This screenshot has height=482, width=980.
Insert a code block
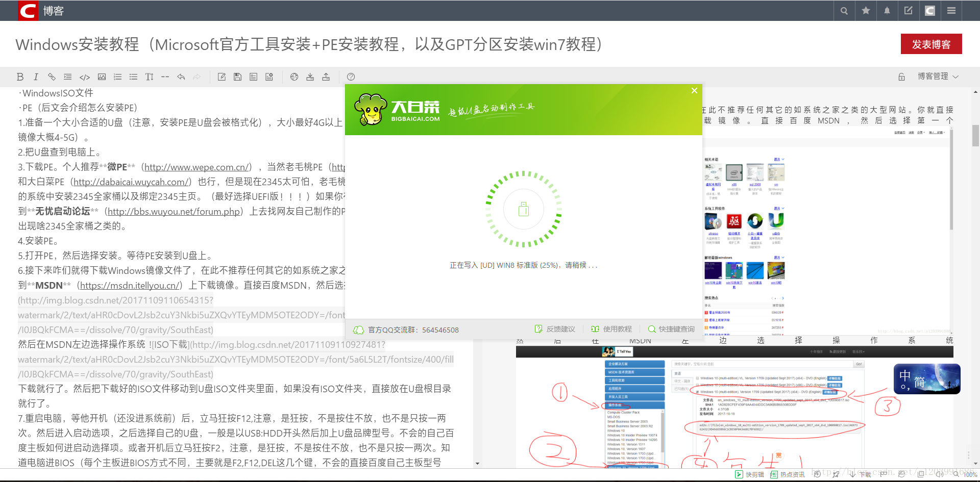pos(85,77)
